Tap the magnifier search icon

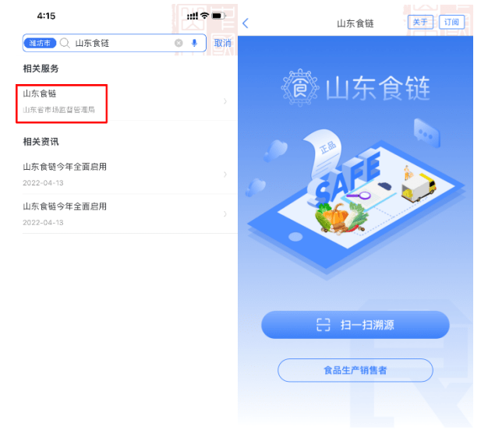(65, 43)
